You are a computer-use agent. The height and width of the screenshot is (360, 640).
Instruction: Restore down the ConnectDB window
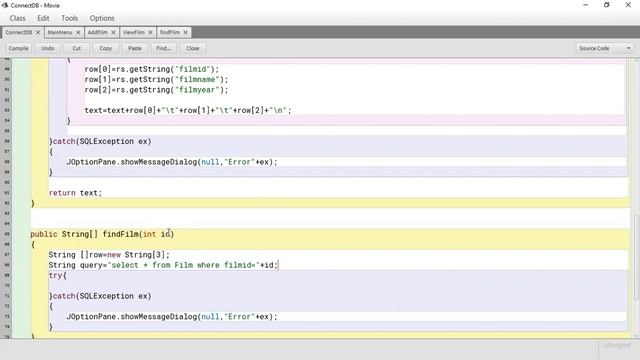607,5
